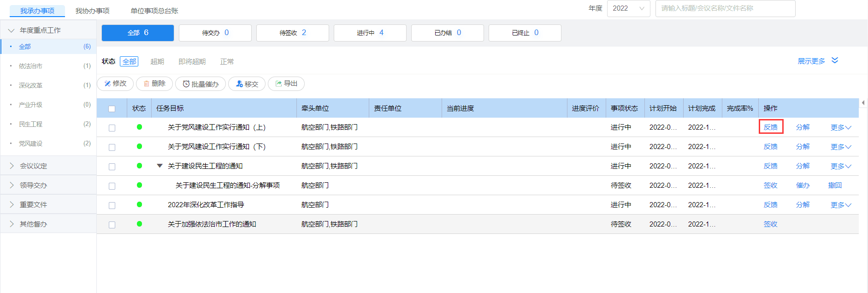
Task: Click the collapse arrow at table's right edge
Action: (x=863, y=102)
